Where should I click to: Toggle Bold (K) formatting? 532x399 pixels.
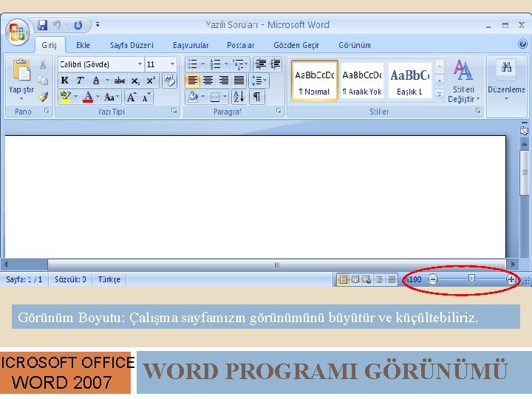point(64,81)
